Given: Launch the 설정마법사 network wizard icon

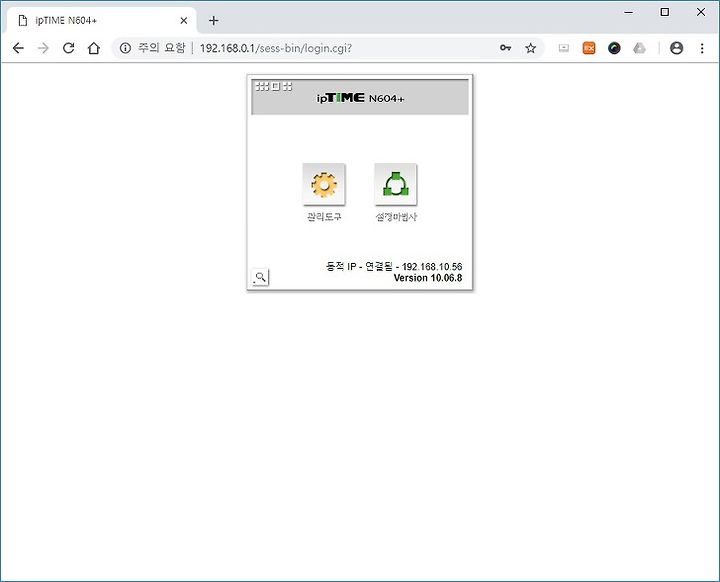Looking at the screenshot, I should pos(396,184).
